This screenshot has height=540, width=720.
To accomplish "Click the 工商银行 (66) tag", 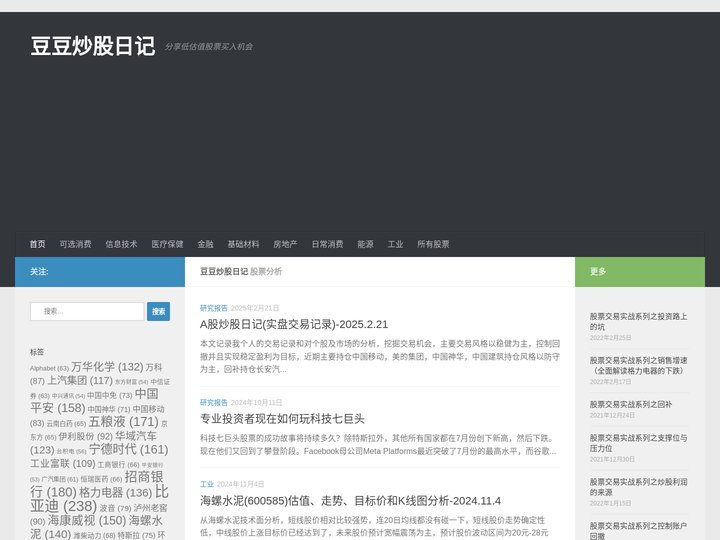I will [118, 465].
